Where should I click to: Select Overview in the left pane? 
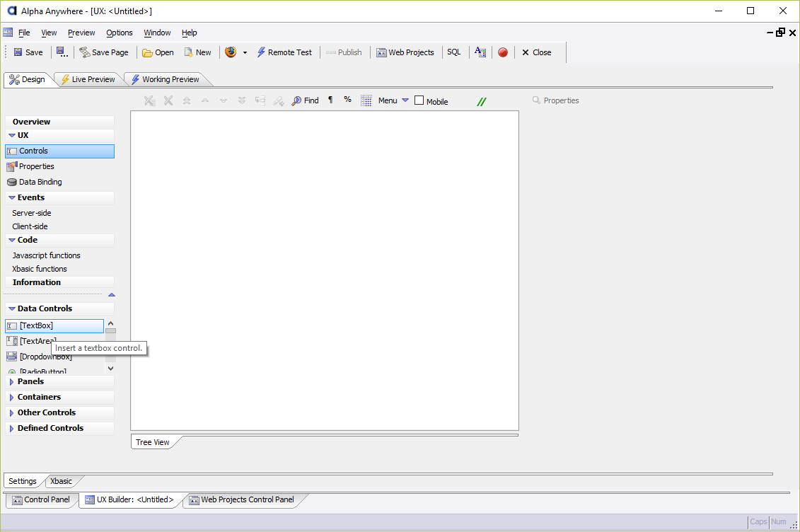click(59, 122)
